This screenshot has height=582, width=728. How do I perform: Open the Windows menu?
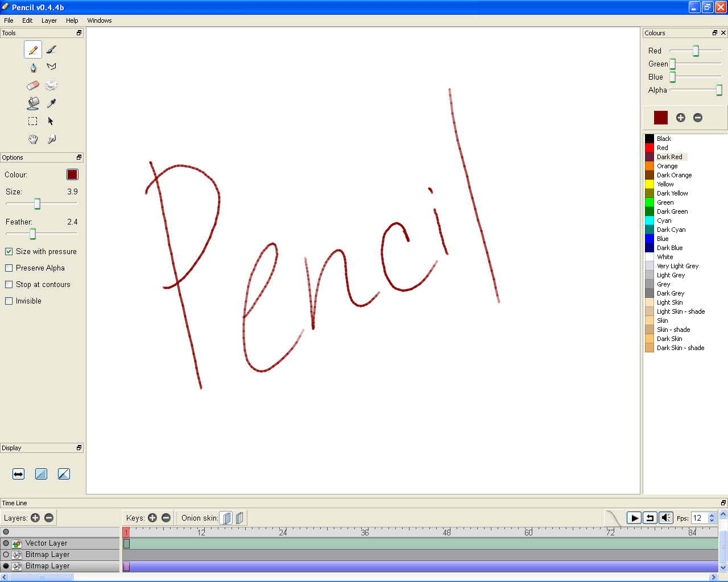coord(99,20)
